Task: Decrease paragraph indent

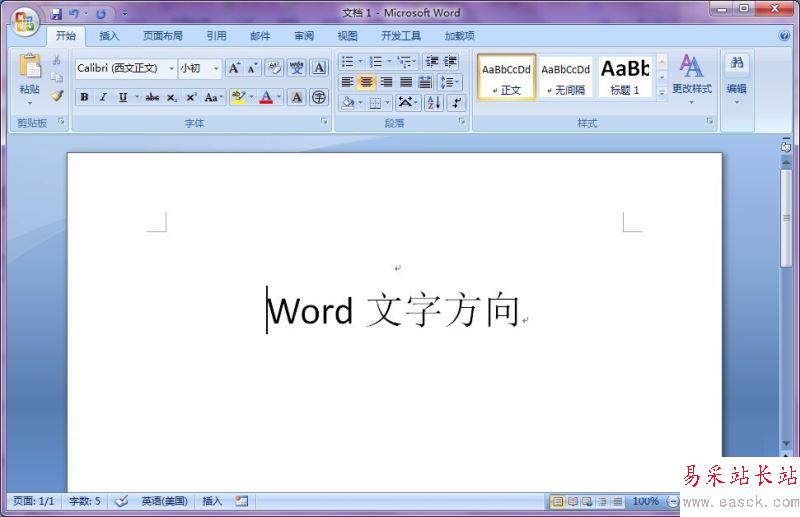Action: (x=432, y=62)
